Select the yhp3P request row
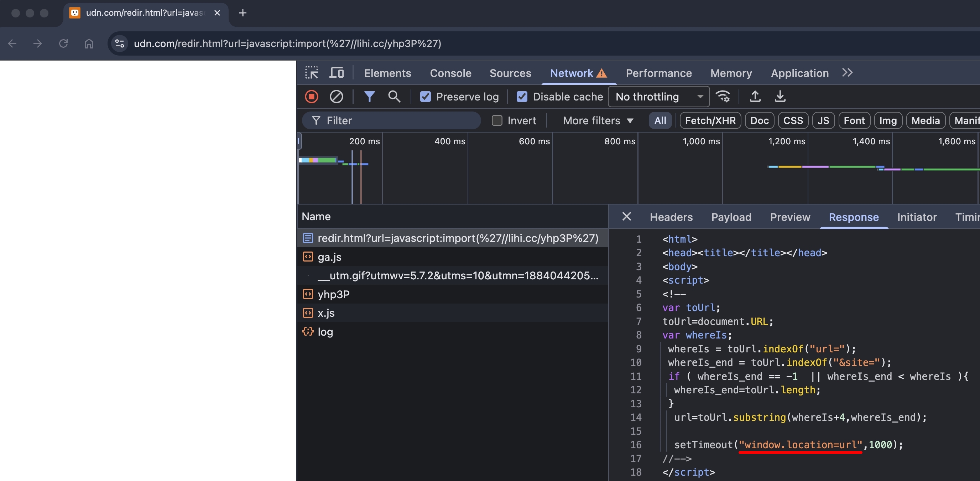980x481 pixels. point(453,294)
